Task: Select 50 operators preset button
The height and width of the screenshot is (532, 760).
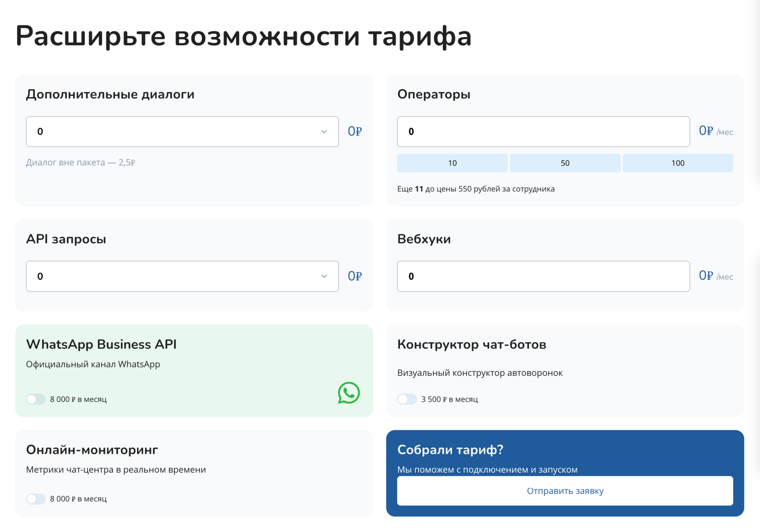Action: [565, 163]
